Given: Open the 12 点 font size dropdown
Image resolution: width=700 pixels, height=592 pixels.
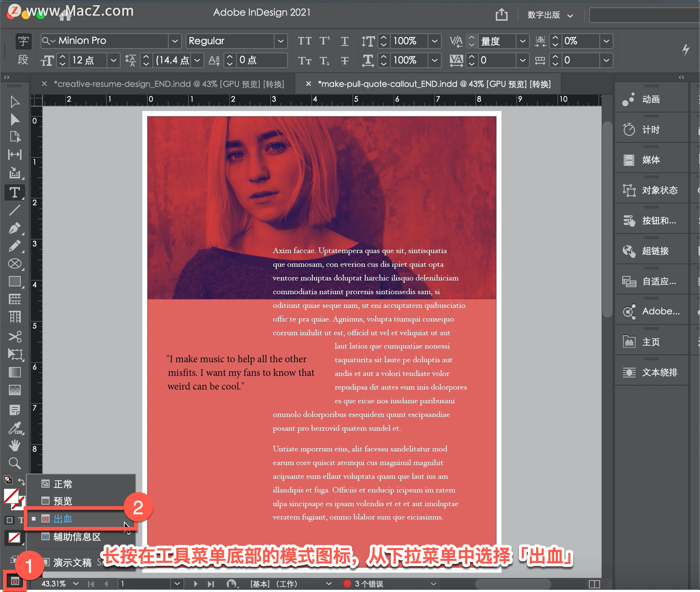Looking at the screenshot, I should tap(114, 60).
